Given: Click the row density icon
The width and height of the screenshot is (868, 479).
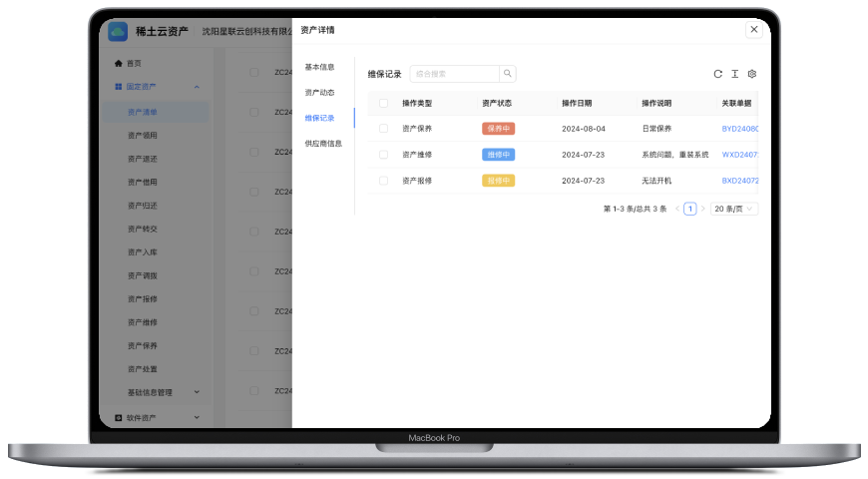Looking at the screenshot, I should click(734, 74).
